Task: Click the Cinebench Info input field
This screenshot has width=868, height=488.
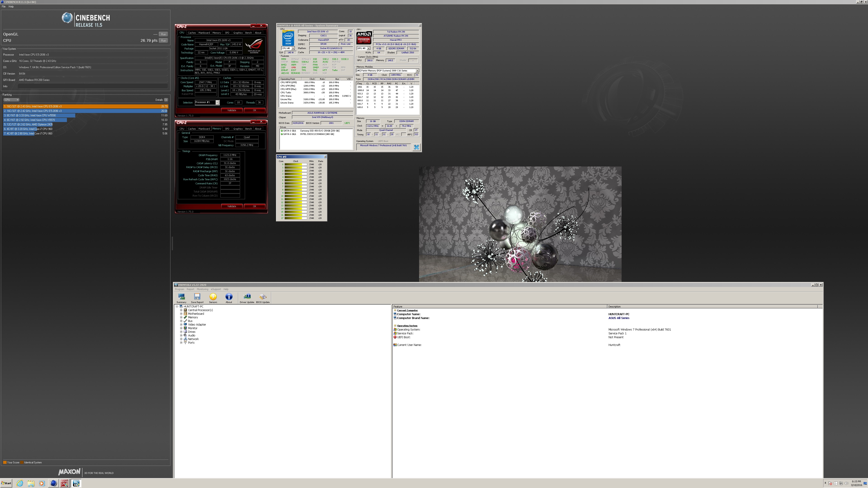Action: pyautogui.click(x=93, y=87)
